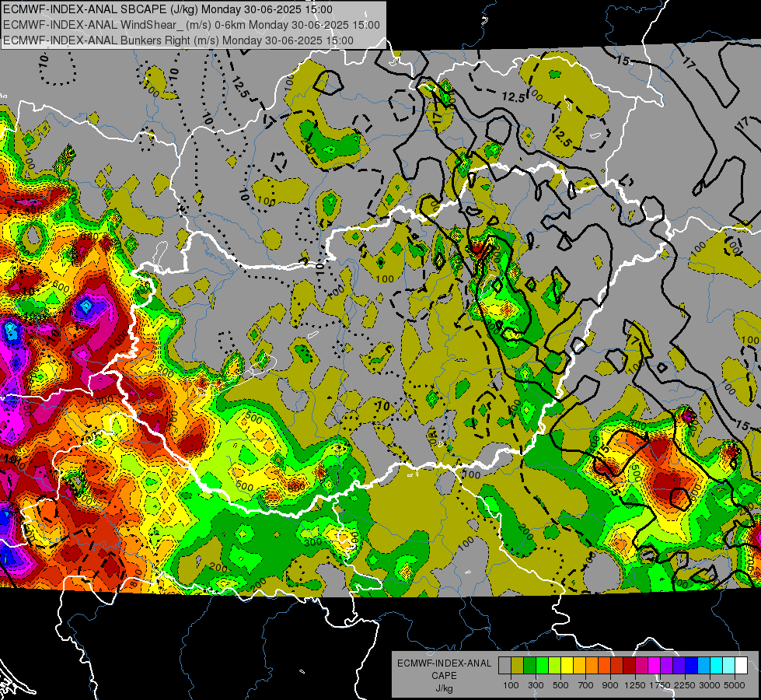
Task: Click the legend tick label 1250
Action: pyautogui.click(x=635, y=685)
